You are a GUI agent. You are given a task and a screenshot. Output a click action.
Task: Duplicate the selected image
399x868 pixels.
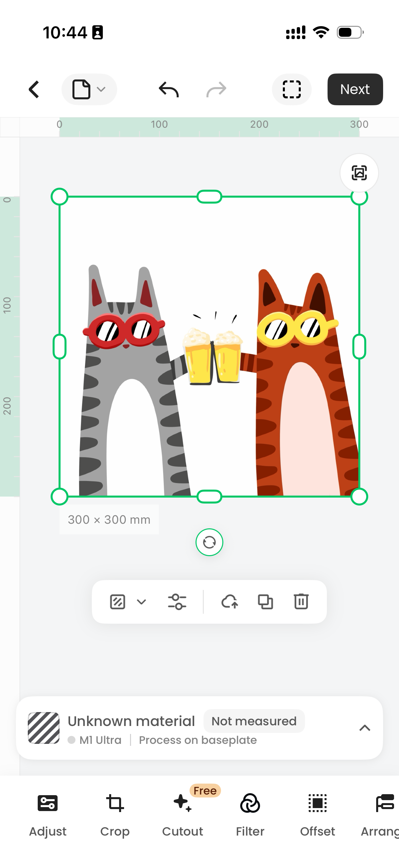265,602
